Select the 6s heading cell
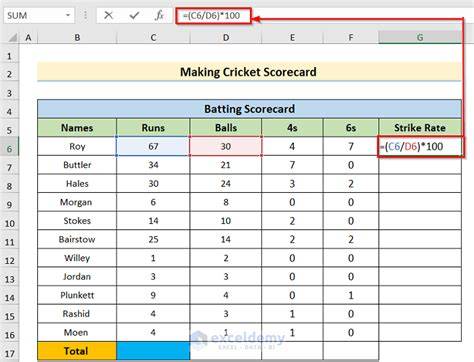 coord(351,128)
